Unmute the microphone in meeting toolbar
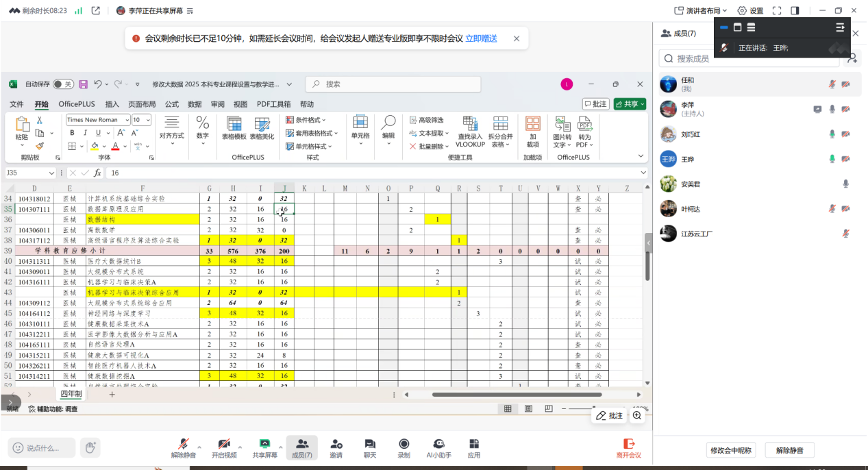The height and width of the screenshot is (470, 868). point(183,445)
